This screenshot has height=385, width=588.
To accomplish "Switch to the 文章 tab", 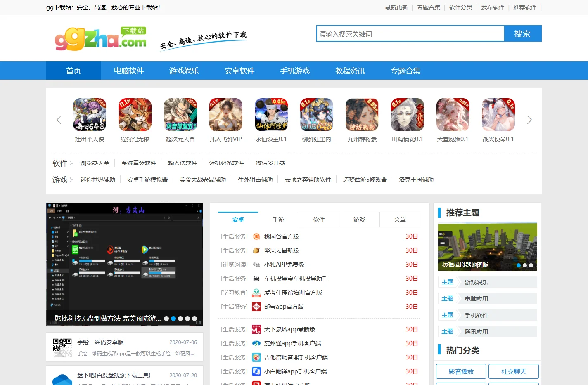I will (x=400, y=220).
